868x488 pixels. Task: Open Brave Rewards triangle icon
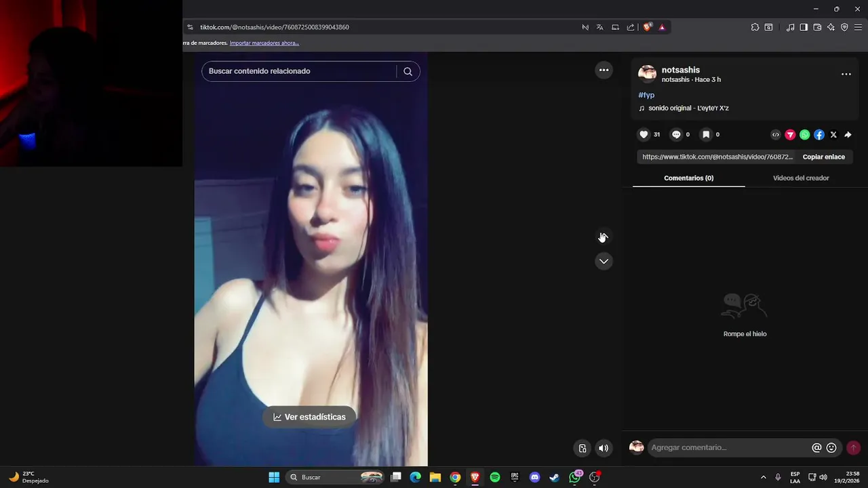click(x=662, y=27)
